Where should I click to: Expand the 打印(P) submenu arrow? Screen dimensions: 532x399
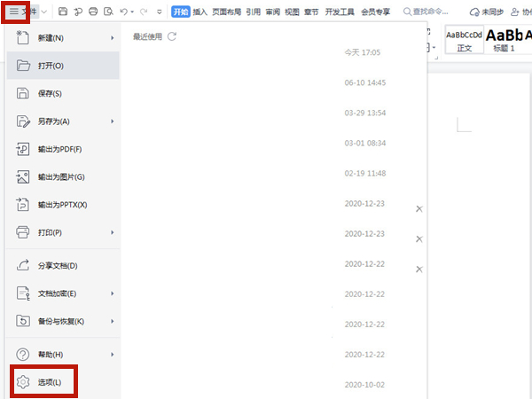113,232
